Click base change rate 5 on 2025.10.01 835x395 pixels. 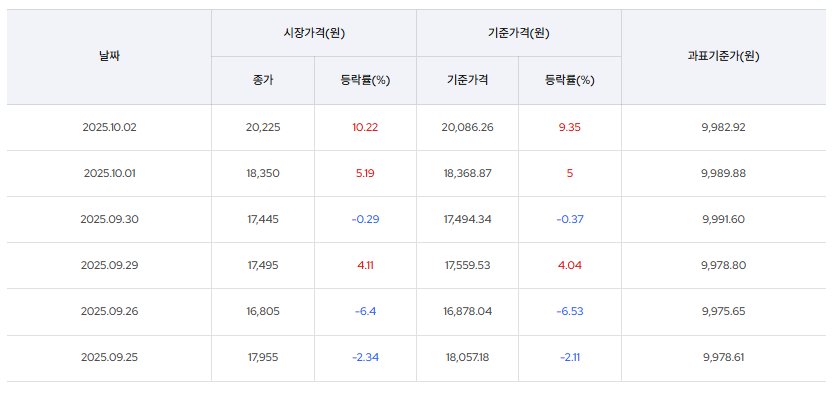pyautogui.click(x=570, y=174)
